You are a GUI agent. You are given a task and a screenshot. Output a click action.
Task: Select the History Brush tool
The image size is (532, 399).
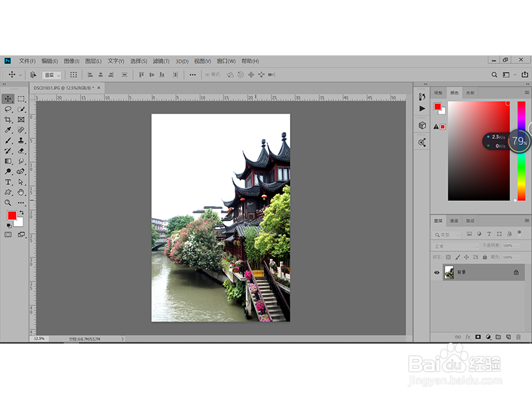pos(8,151)
